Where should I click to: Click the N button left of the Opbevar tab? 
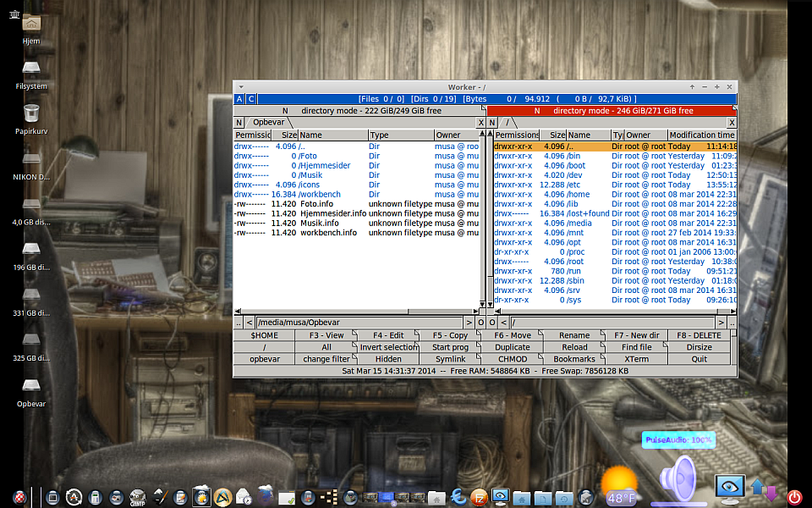(239, 123)
